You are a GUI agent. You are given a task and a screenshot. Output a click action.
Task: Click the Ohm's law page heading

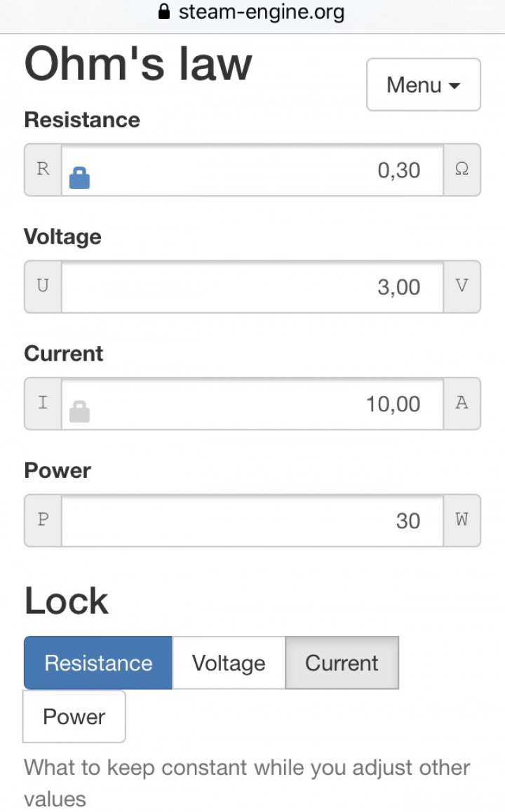(x=138, y=64)
